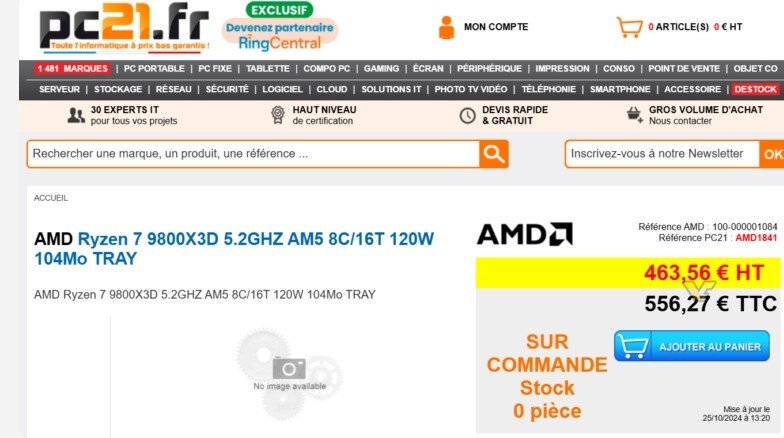Go to the Destock section
Image resolution: width=784 pixels, height=438 pixels.
tap(756, 89)
